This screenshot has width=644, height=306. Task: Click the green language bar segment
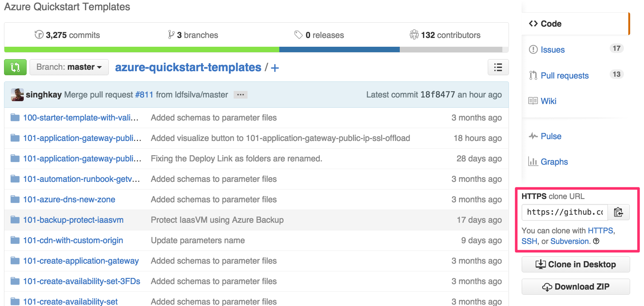tap(142, 50)
